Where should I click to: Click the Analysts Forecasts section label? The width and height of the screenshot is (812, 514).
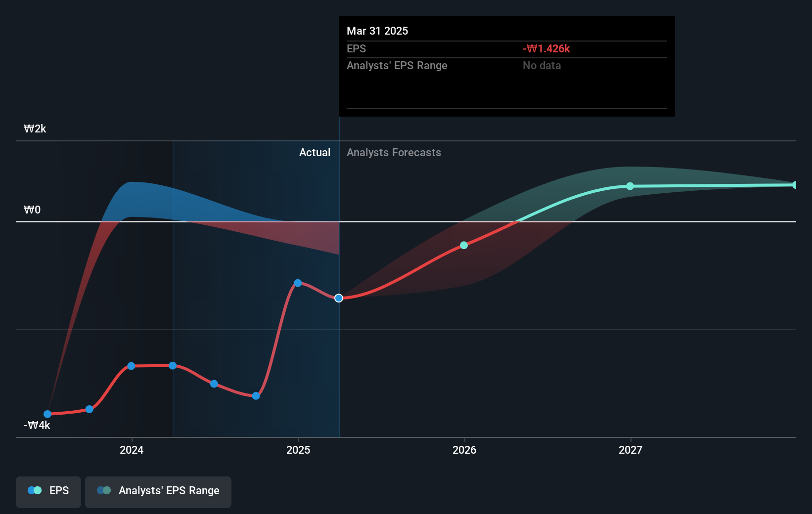pos(394,153)
